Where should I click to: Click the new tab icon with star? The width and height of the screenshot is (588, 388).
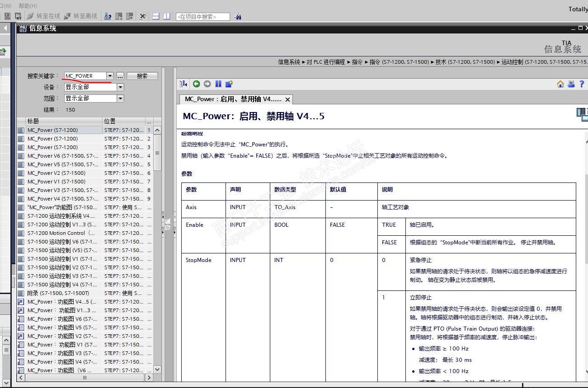click(229, 84)
